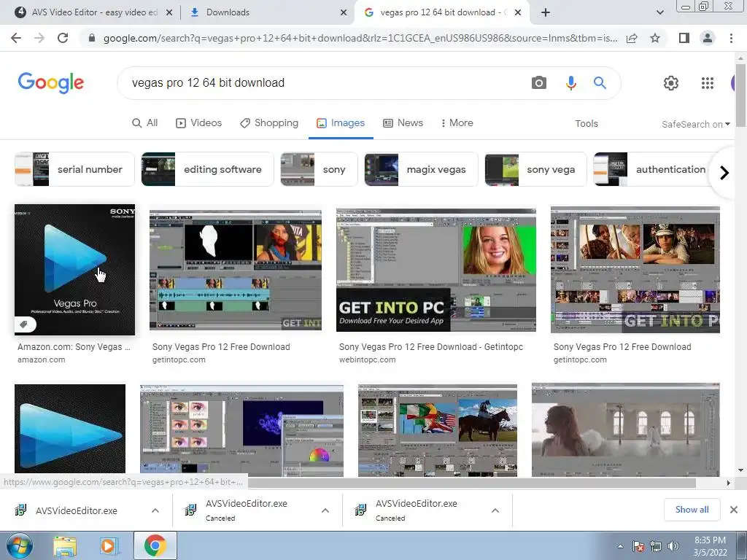Click the Google logo
The height and width of the screenshot is (560, 747).
(x=51, y=83)
